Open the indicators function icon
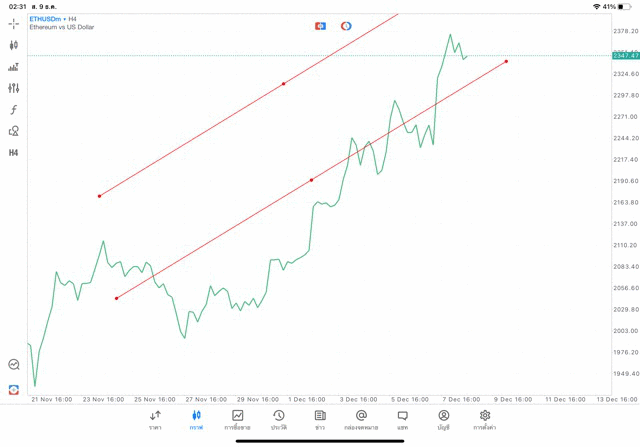 tap(14, 110)
